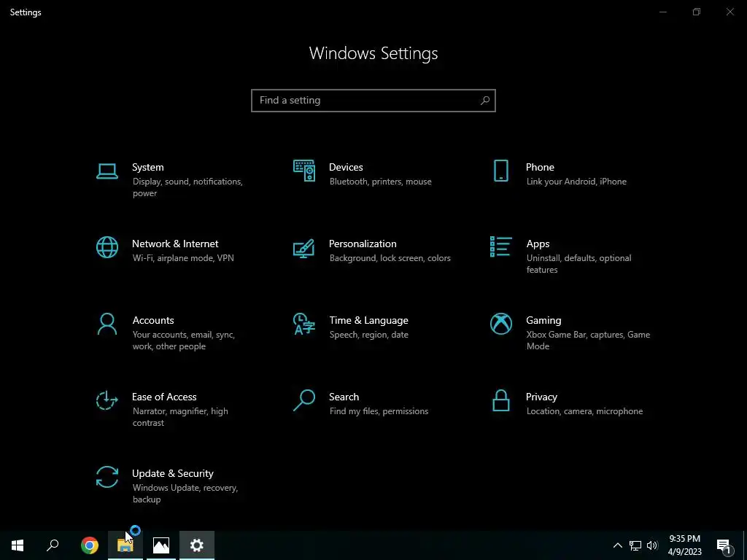This screenshot has width=747, height=560.
Task: Open the Phone settings title
Action: [540, 167]
